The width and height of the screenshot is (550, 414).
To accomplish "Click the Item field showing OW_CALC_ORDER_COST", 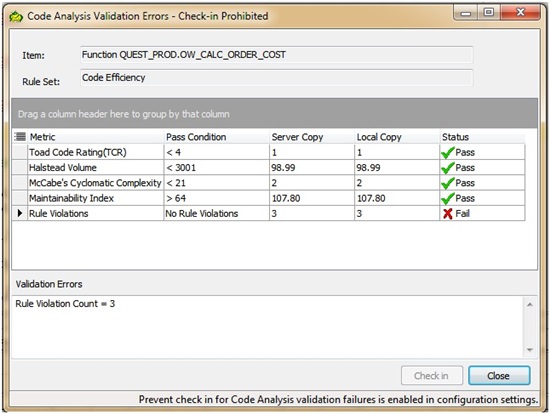I will (x=276, y=55).
